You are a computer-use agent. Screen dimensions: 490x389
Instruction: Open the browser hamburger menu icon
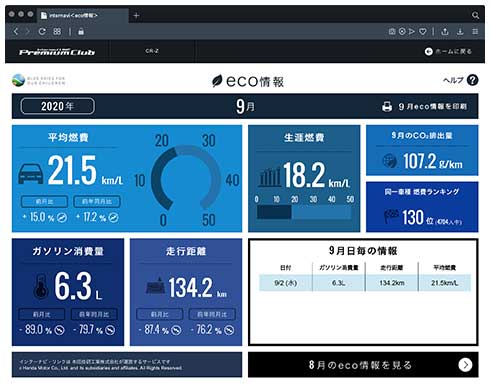click(x=475, y=32)
